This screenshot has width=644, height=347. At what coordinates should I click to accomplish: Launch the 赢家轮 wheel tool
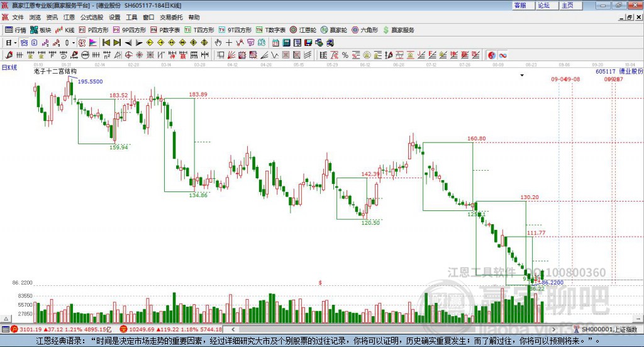[x=334, y=30]
